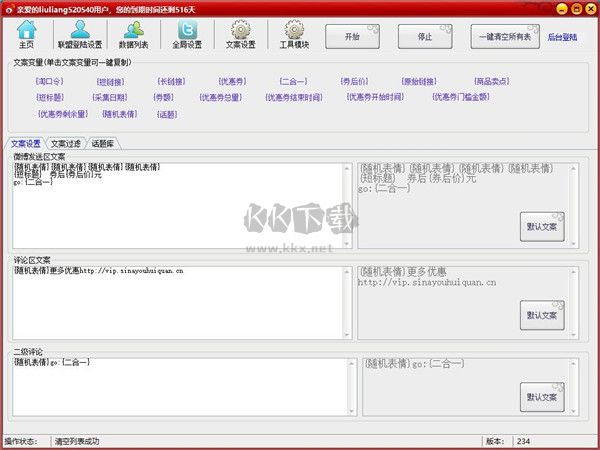
Task: Copy the {优惠券剩余量} variable
Action: 63,114
